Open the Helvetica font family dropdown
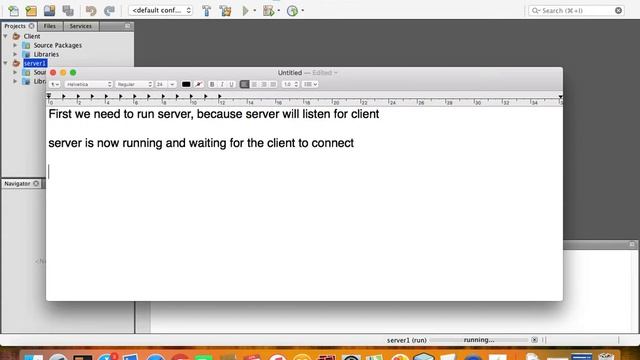Screen dimensions: 640x360 coord(88,84)
